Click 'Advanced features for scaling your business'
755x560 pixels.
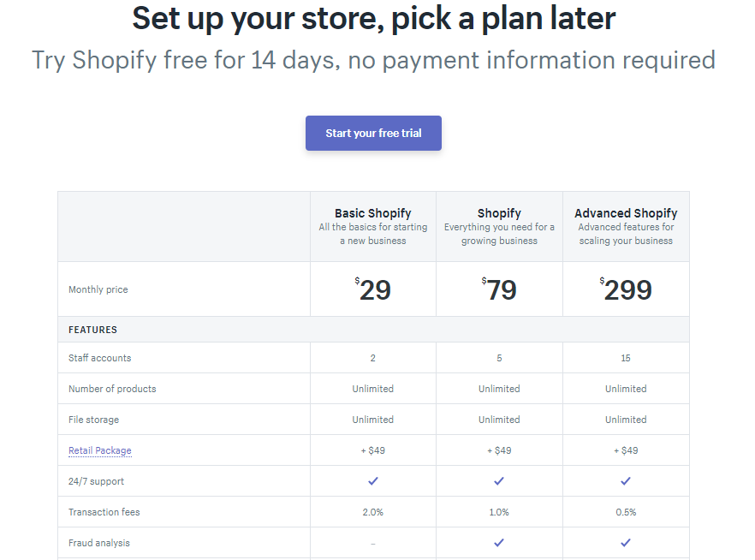click(626, 234)
